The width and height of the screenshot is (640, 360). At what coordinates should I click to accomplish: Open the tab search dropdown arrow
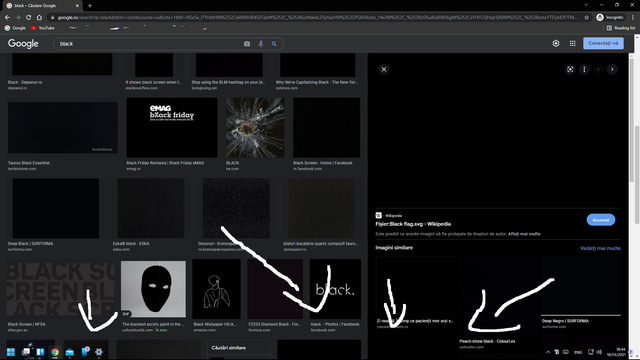point(586,5)
